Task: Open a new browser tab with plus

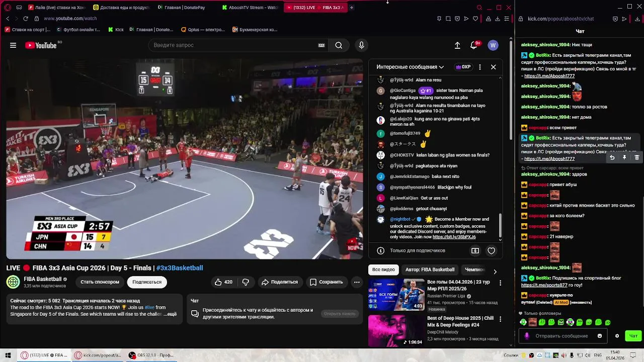Action: (352, 8)
